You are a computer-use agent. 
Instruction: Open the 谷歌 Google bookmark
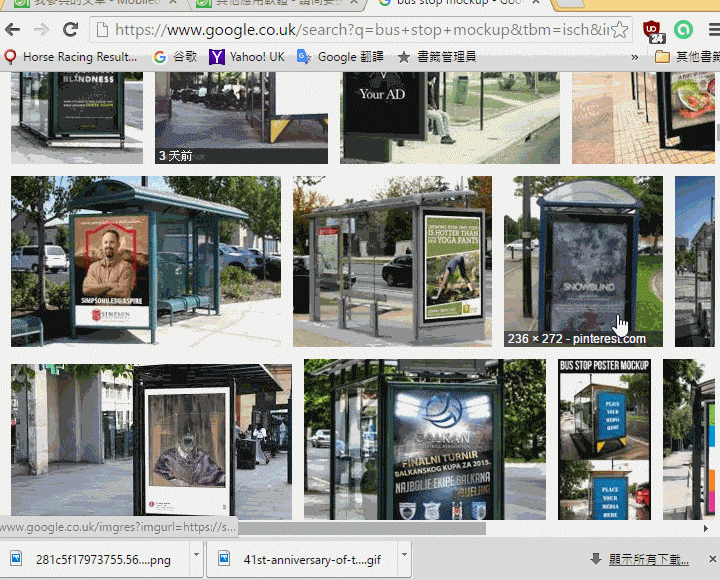175,57
